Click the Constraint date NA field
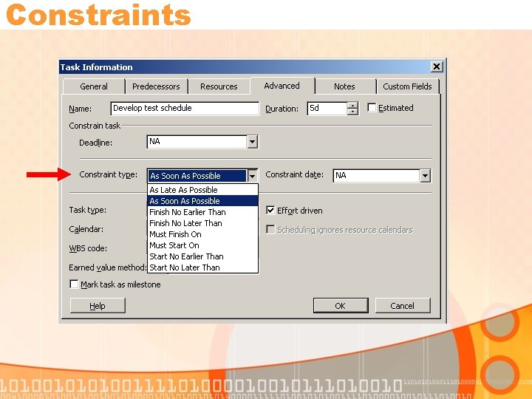This screenshot has width=532, height=399. click(x=377, y=176)
